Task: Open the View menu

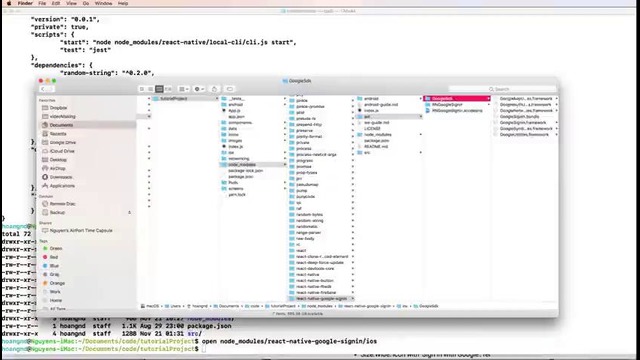Action: coord(71,3)
